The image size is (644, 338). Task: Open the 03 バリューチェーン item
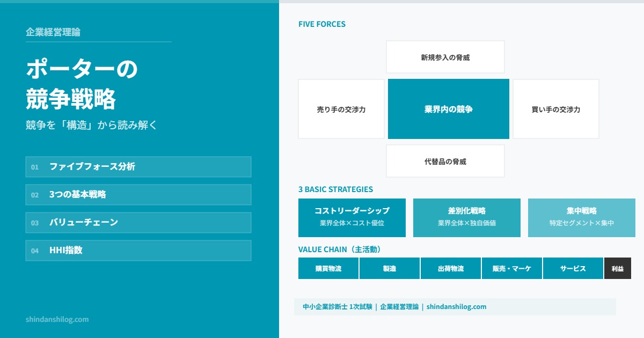pos(138,223)
